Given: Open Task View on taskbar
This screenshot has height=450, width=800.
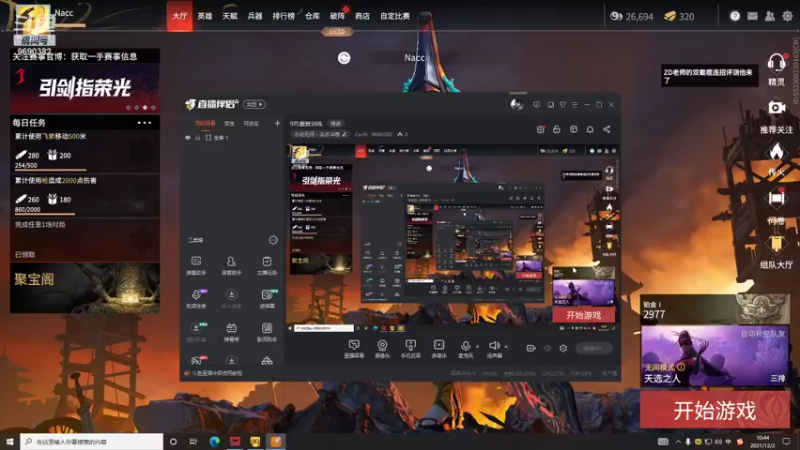Looking at the screenshot, I should tap(193, 441).
